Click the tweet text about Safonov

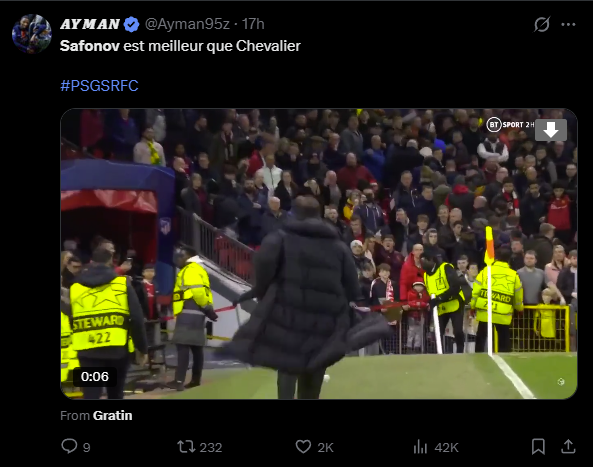click(180, 46)
